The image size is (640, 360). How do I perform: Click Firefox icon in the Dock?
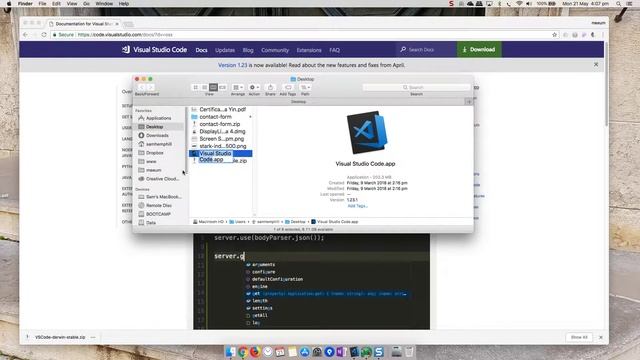click(255, 351)
